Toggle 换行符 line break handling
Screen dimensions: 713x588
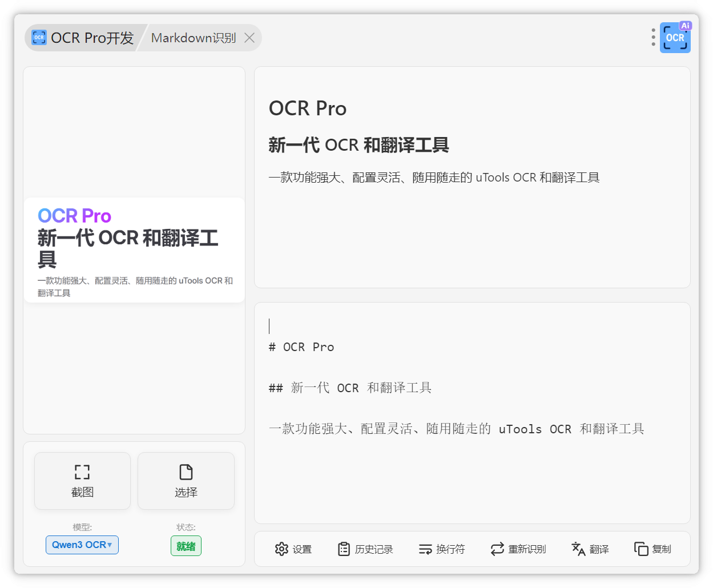coord(442,549)
